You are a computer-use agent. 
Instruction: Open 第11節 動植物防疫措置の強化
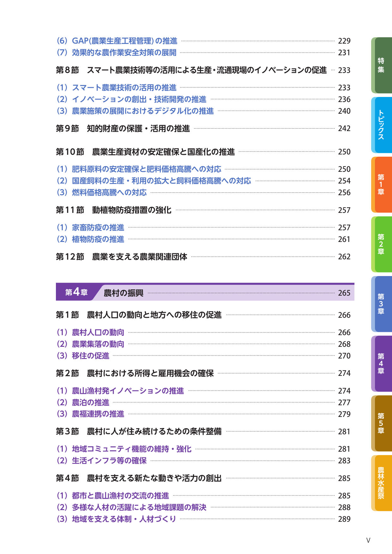click(x=114, y=210)
